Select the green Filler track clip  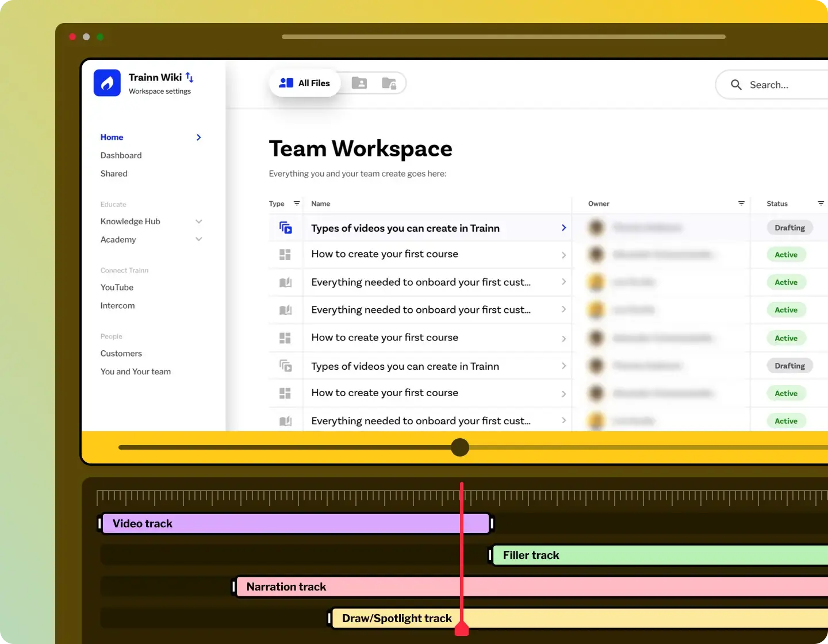660,555
